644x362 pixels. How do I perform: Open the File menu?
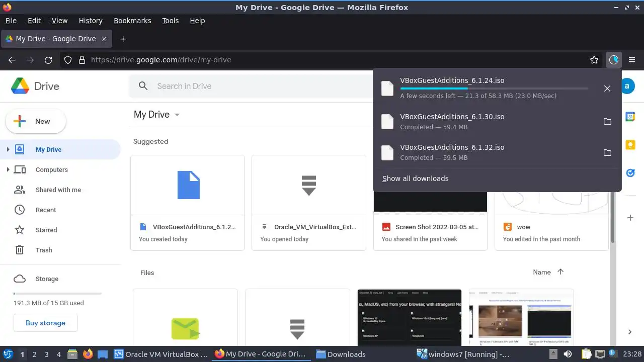coord(11,21)
